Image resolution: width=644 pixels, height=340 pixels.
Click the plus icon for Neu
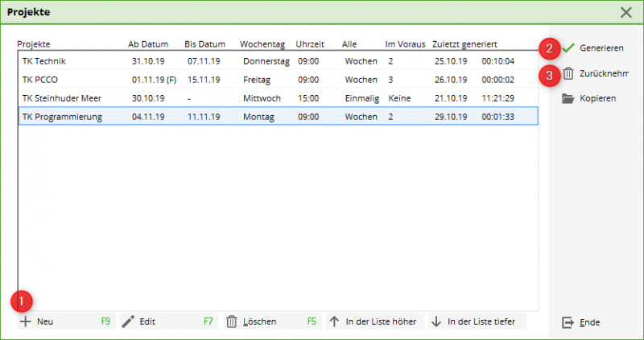click(26, 321)
